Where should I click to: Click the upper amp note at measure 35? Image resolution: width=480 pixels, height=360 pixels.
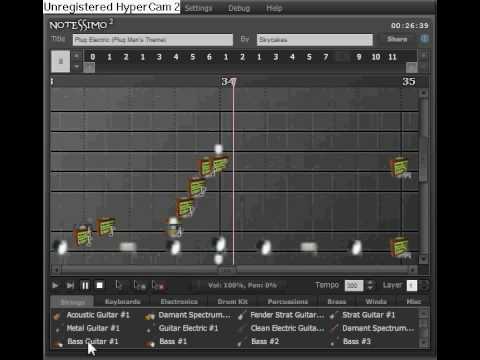(400, 168)
